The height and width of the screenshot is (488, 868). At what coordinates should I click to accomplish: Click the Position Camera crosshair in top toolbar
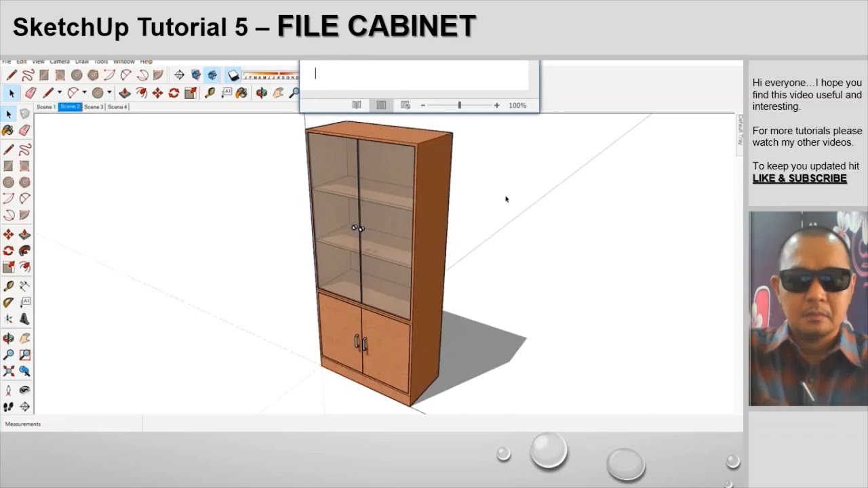(x=179, y=75)
